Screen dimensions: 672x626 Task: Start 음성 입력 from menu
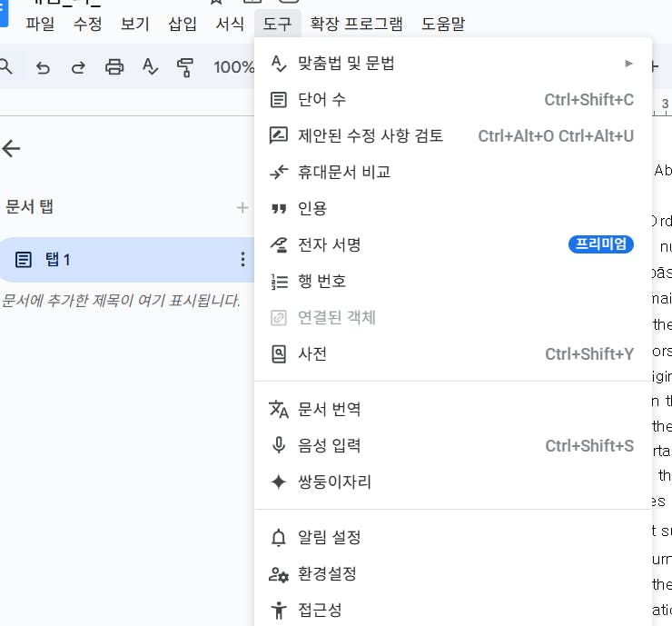(452, 446)
